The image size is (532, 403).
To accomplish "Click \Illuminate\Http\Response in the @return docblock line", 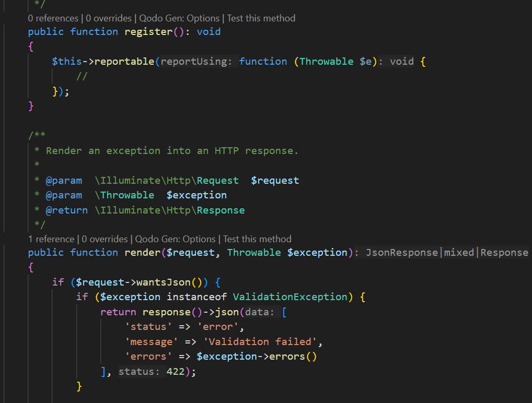I will click(169, 210).
